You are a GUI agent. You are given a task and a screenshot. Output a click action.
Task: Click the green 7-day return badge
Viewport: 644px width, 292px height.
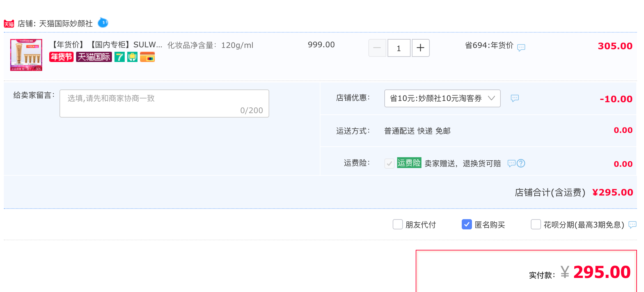120,57
